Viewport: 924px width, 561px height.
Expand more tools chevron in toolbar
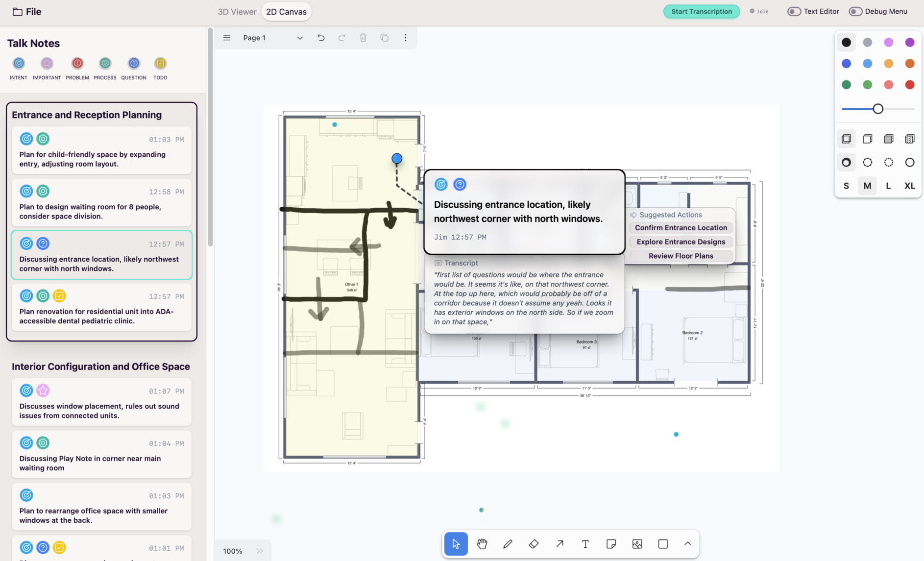(687, 544)
